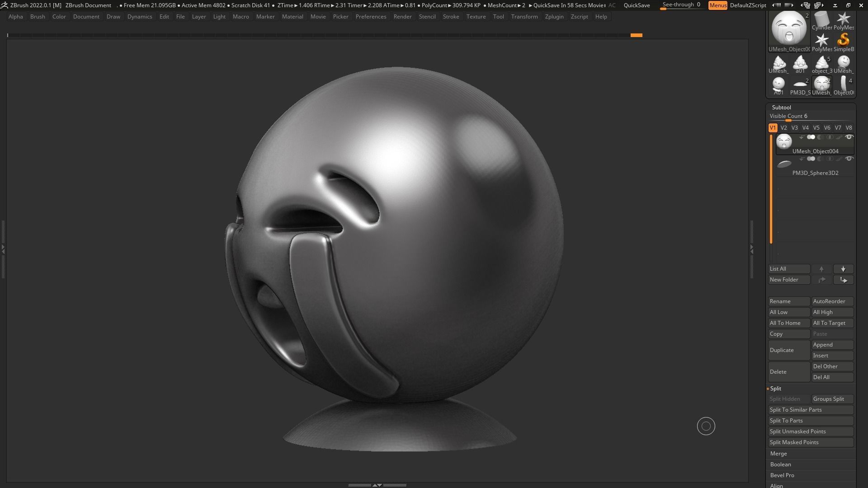
Task: Select the smiling UMesh_ tool right of object_3
Action: tap(844, 64)
